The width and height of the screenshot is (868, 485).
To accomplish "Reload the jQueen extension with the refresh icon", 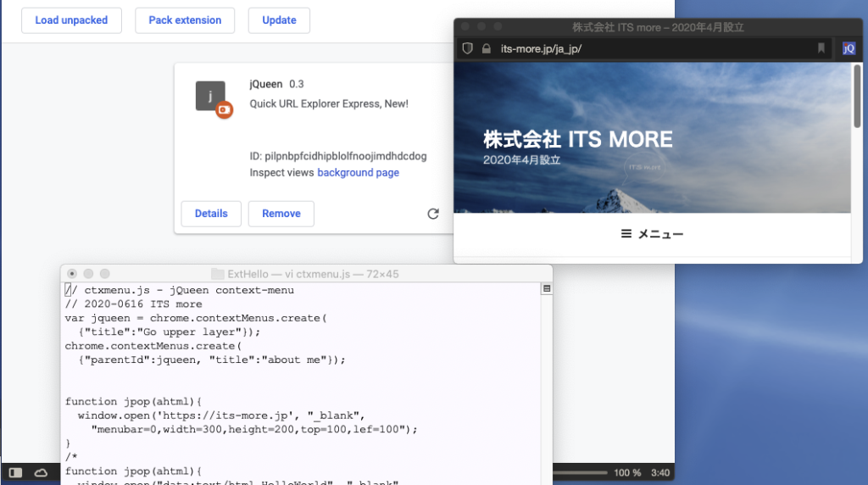I will (x=433, y=214).
